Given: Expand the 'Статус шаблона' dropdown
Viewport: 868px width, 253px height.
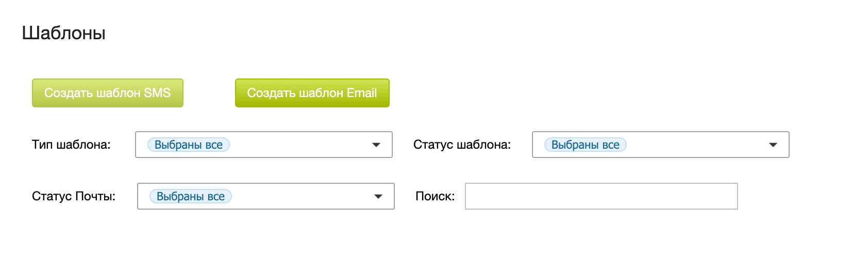Looking at the screenshot, I should pos(660,145).
